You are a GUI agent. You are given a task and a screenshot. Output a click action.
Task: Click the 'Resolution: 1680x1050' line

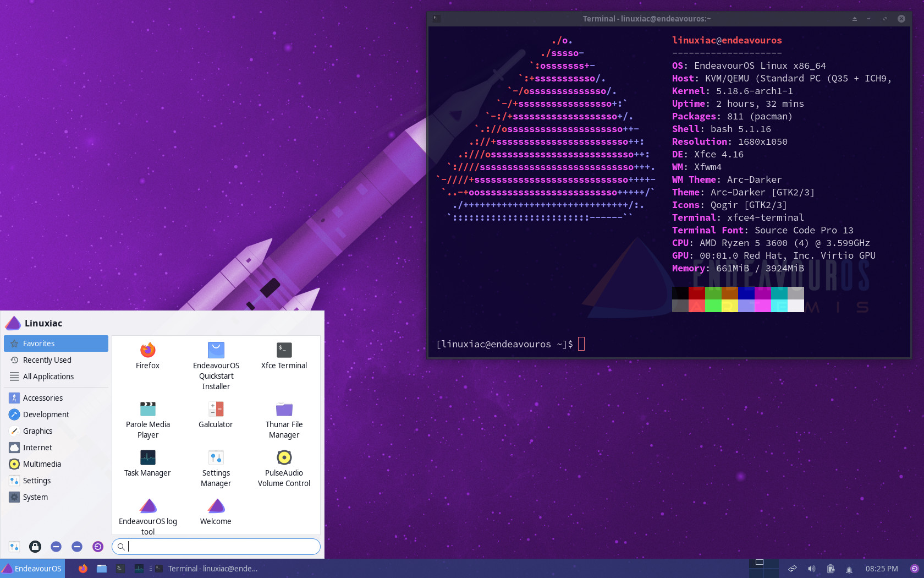pyautogui.click(x=730, y=141)
